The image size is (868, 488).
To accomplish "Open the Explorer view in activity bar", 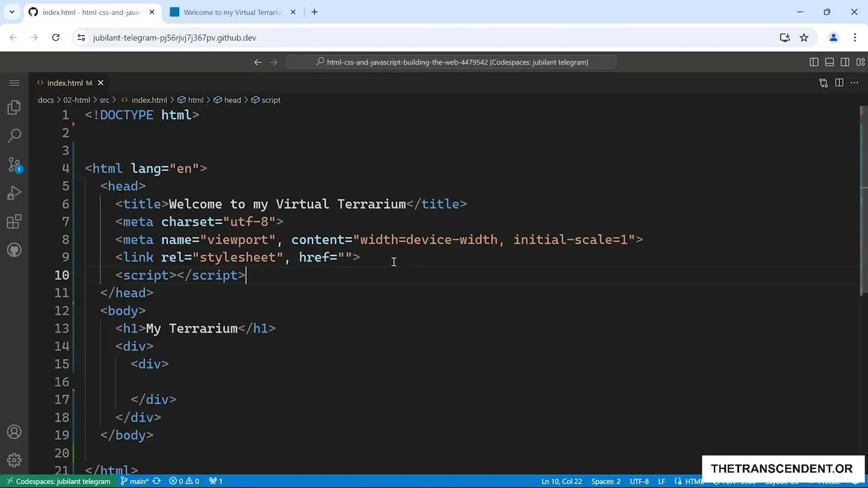I will tap(14, 108).
